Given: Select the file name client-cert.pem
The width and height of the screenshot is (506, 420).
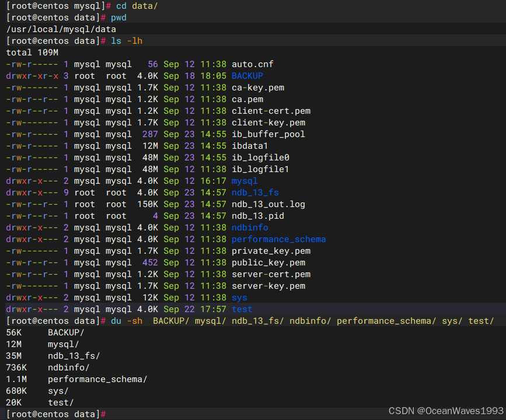Looking at the screenshot, I should (x=271, y=111).
